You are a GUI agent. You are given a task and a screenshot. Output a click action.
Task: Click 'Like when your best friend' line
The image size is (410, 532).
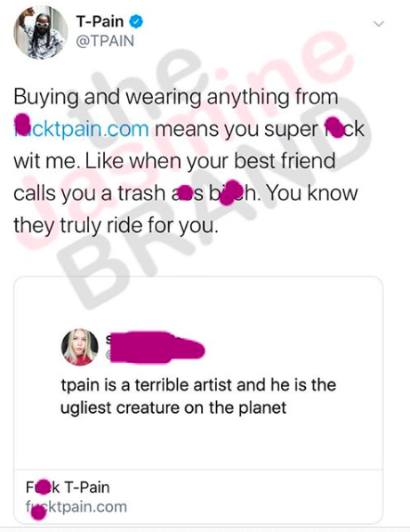210,161
